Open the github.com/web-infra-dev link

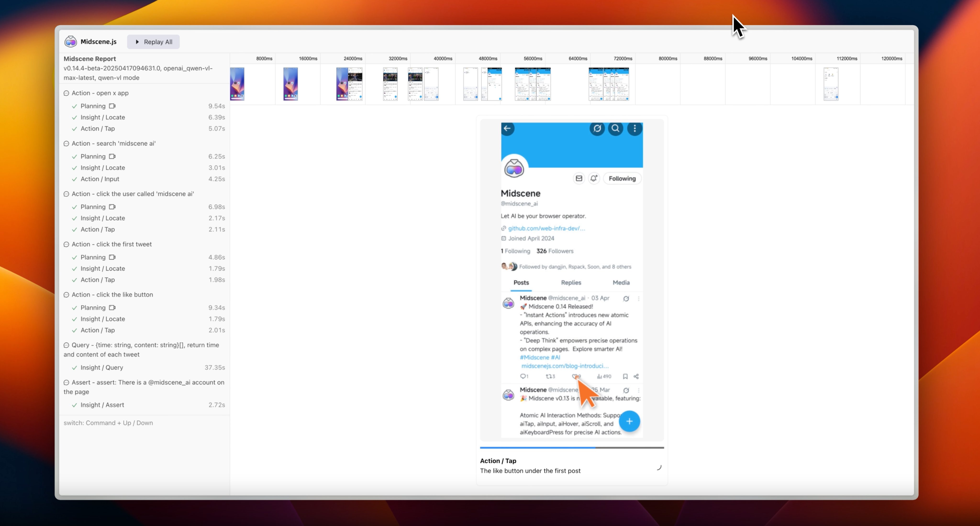coord(546,228)
